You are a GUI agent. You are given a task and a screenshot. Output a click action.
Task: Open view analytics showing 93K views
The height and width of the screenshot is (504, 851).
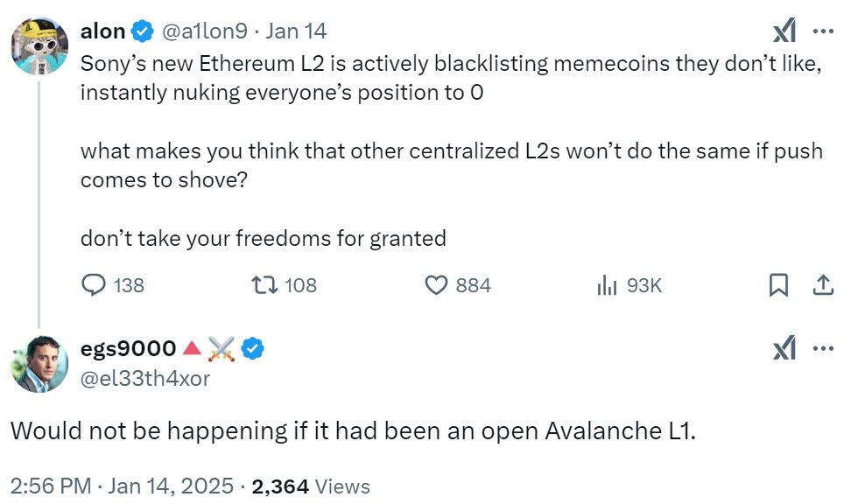[x=606, y=284]
